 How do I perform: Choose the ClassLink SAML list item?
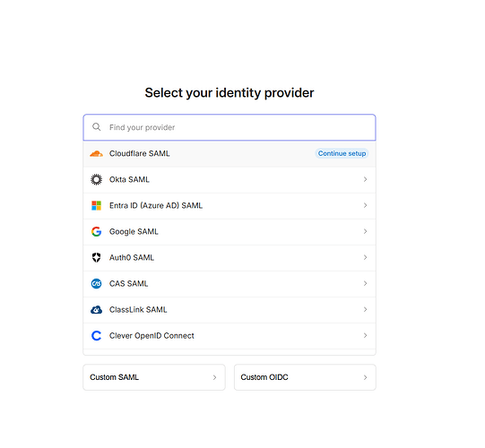pyautogui.click(x=230, y=310)
